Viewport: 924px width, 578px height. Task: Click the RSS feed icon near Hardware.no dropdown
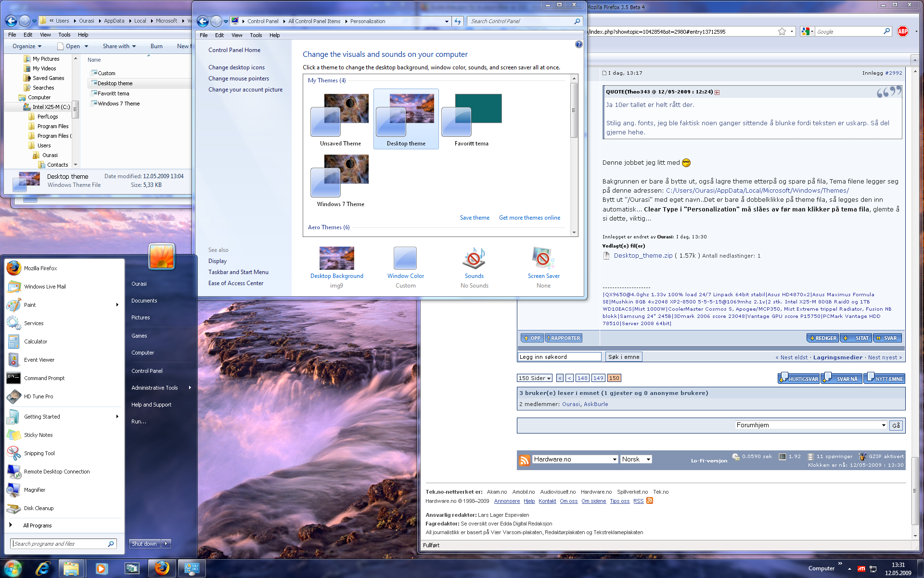tap(525, 460)
